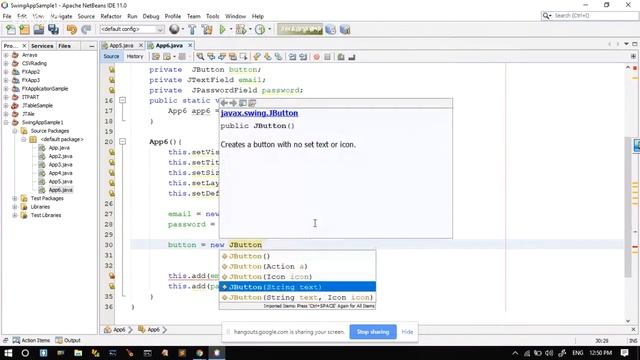640x360 pixels.
Task: Click the Redo toolbar icon
Action: pyautogui.click(x=86, y=29)
